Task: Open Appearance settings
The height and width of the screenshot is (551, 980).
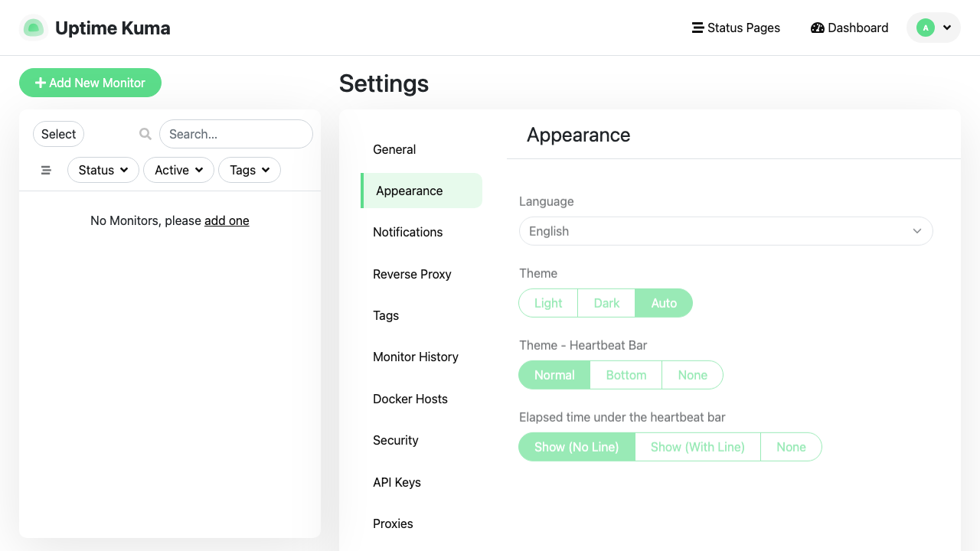Action: coord(422,191)
